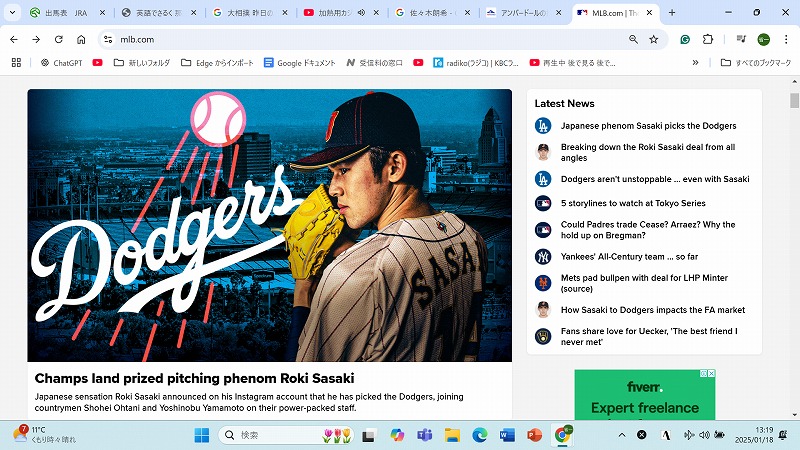Open the すべてのブックマーク folder
The height and width of the screenshot is (450, 800).
756,63
